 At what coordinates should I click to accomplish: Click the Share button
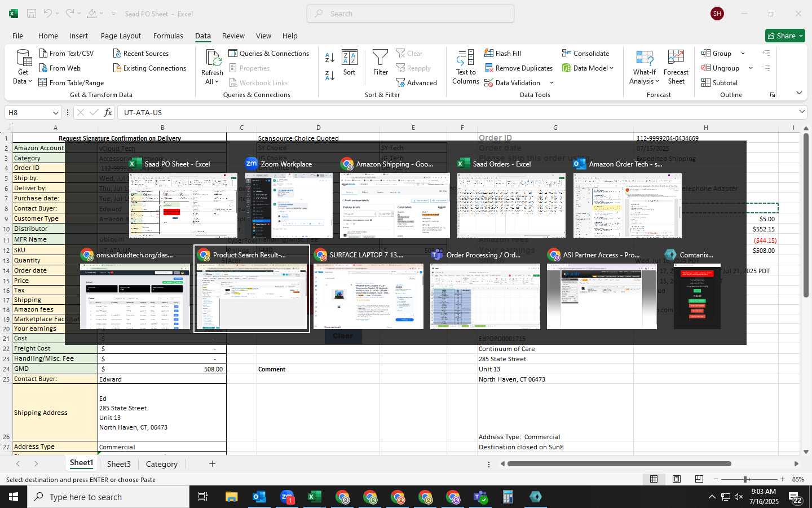[x=785, y=36]
